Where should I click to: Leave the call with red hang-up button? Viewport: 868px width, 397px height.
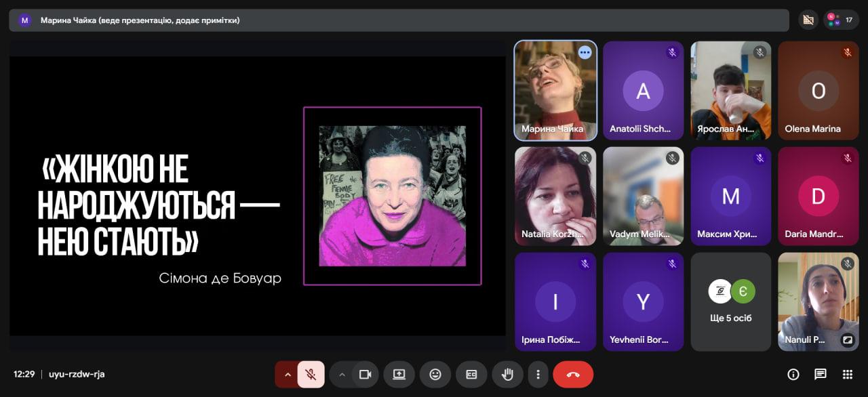pyautogui.click(x=573, y=375)
